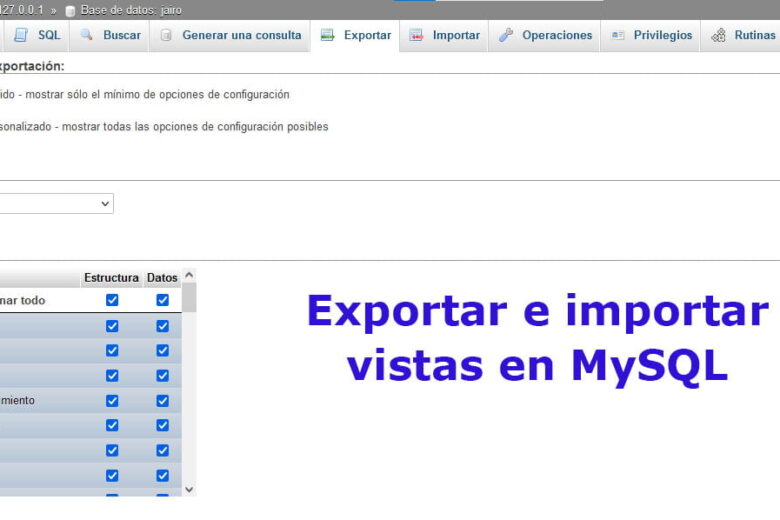The height and width of the screenshot is (520, 780).
Task: Toggle Estructura checkbox in select-all row
Action: pos(112,300)
